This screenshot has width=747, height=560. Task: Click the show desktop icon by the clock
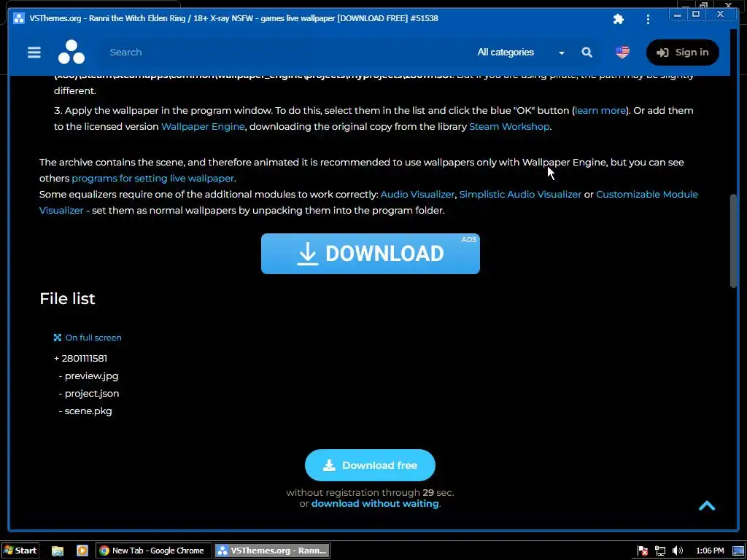click(738, 551)
